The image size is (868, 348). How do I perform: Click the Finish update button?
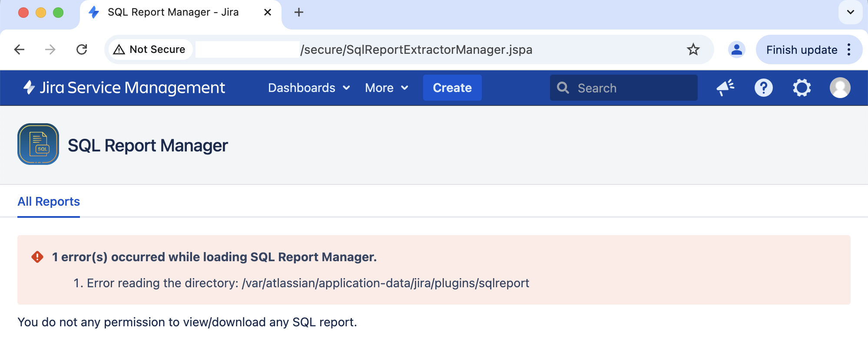(802, 50)
